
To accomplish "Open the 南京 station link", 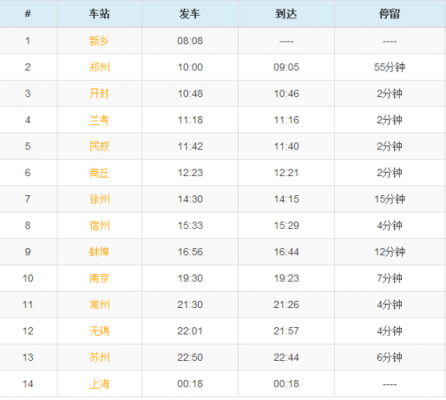I will tap(99, 278).
